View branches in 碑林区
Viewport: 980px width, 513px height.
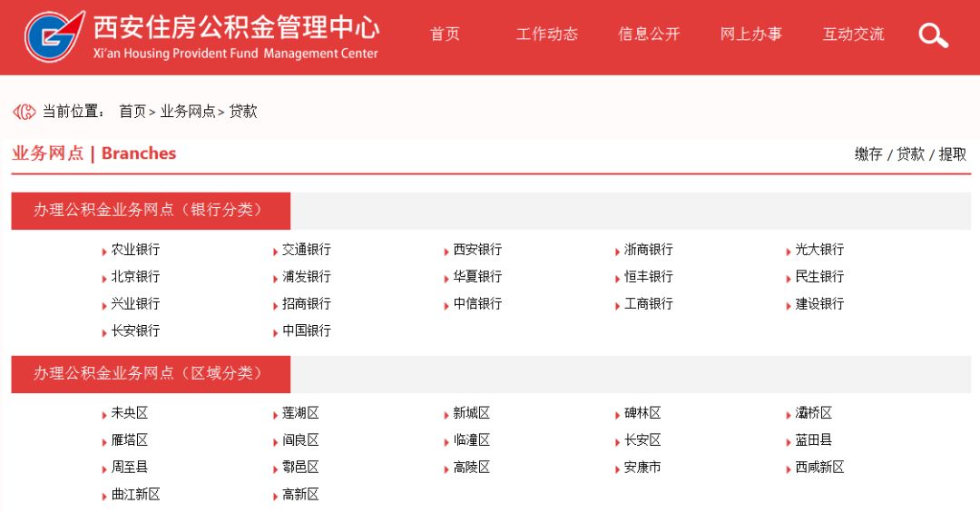pyautogui.click(x=642, y=413)
